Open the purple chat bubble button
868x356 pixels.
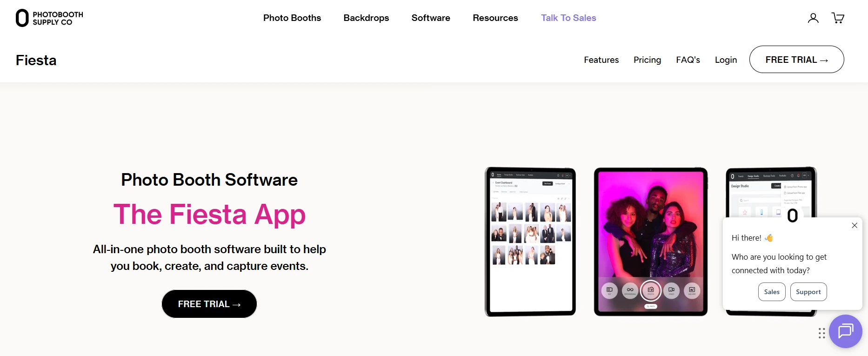pyautogui.click(x=845, y=331)
